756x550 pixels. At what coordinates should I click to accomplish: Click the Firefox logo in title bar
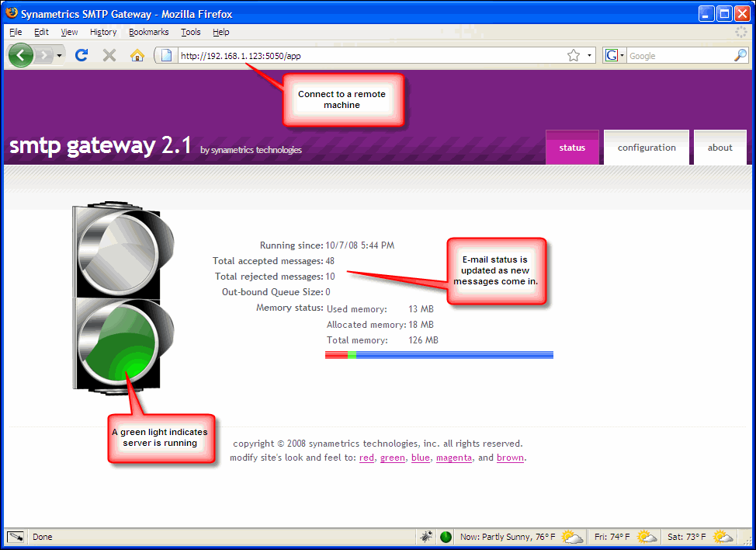click(12, 13)
